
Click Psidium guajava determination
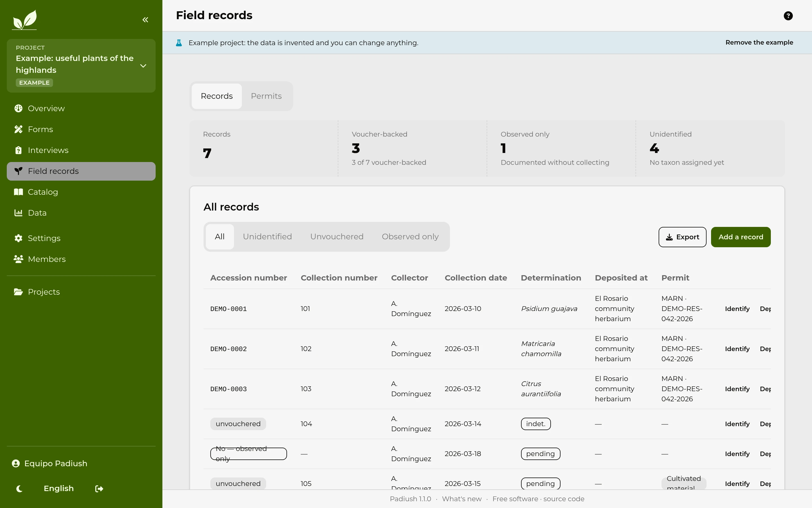click(x=549, y=309)
